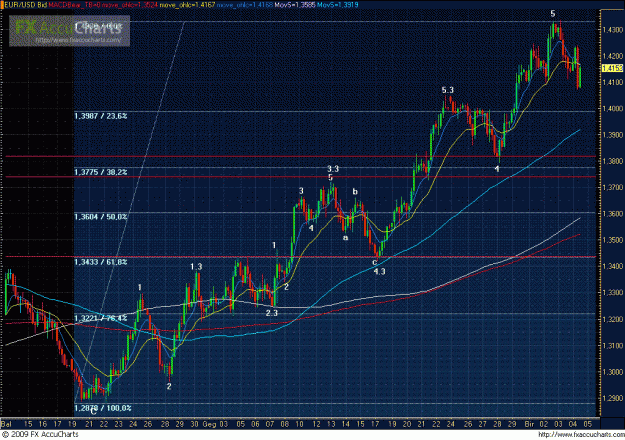Select the MovS=1.3919 indicator label

(x=338, y=5)
